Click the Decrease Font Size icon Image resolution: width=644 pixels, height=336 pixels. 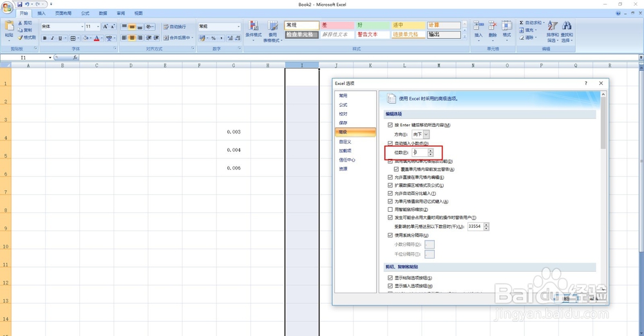[113, 26]
